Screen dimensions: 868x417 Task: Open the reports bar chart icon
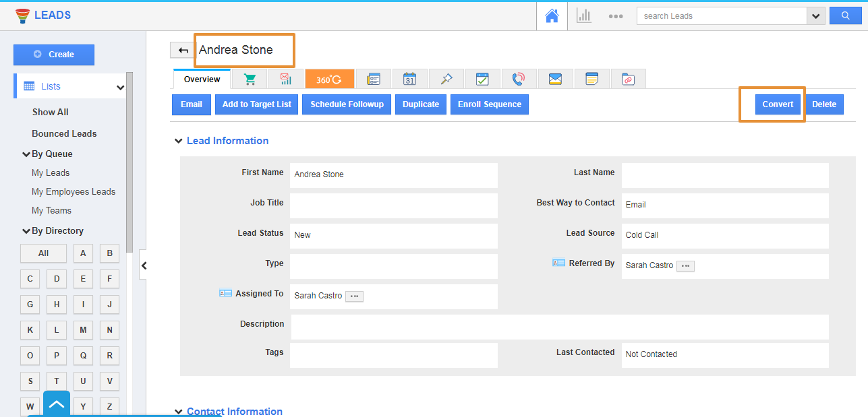click(583, 16)
